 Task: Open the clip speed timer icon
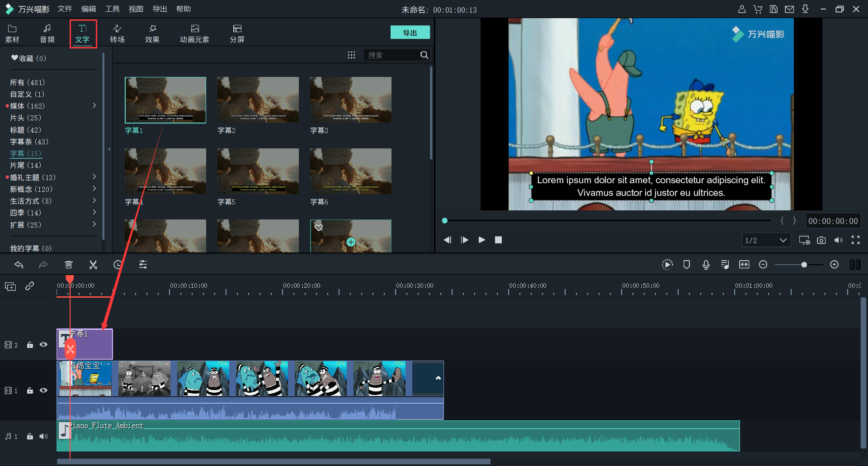point(118,265)
